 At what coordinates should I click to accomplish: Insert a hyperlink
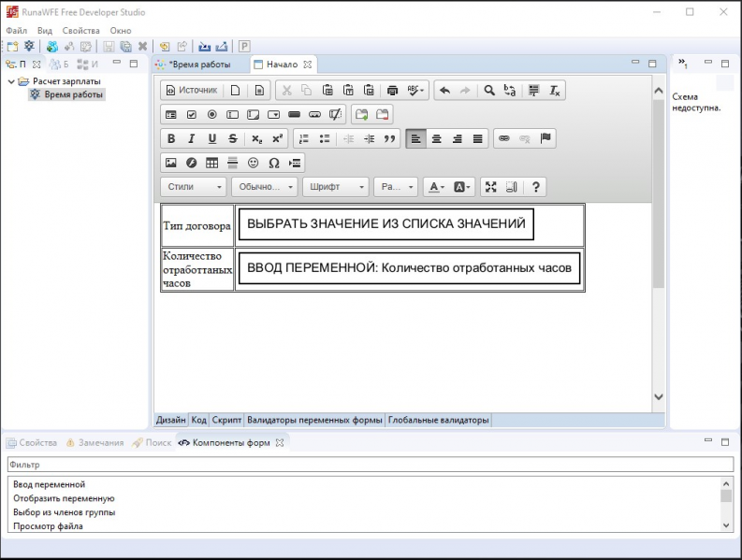tap(504, 138)
